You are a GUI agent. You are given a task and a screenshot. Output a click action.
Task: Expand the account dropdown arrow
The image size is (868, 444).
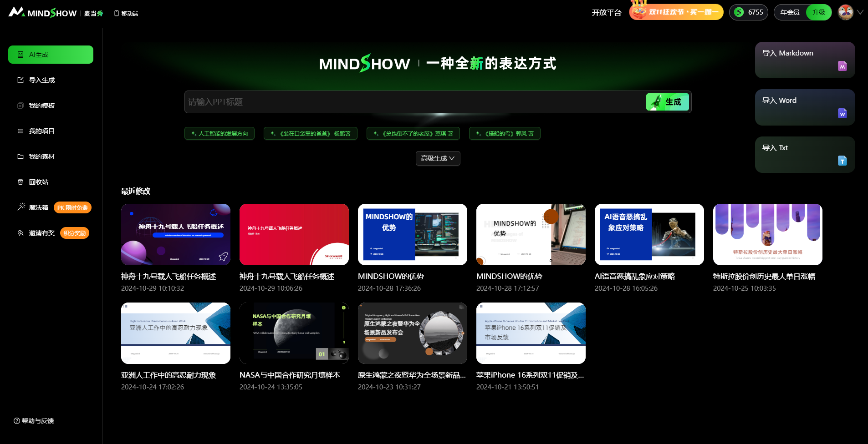(860, 12)
